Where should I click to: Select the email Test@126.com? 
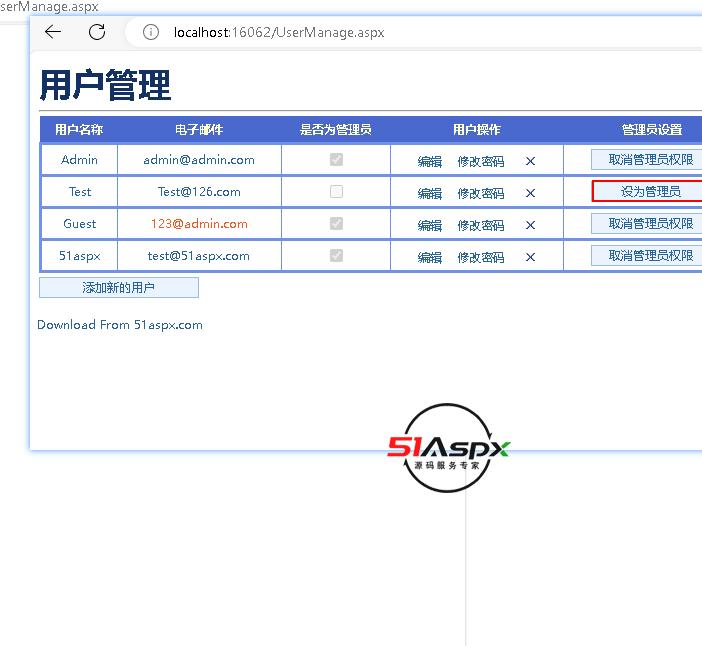tap(199, 192)
